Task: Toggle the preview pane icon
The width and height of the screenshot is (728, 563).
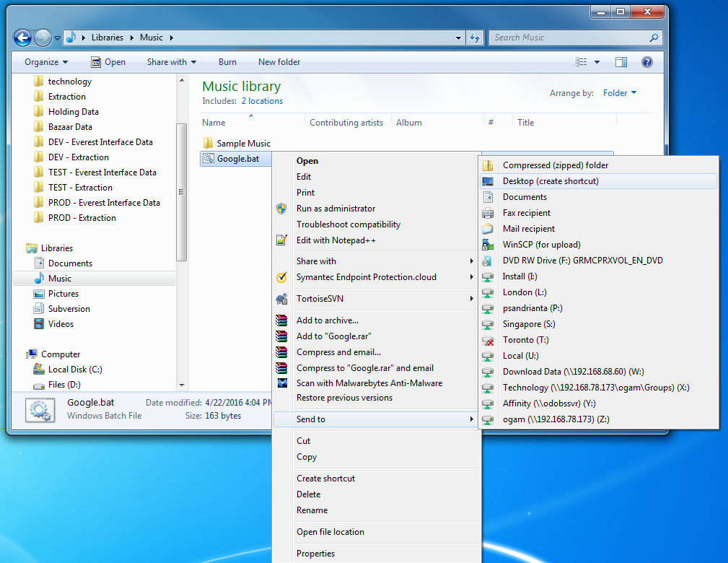Action: tap(621, 62)
